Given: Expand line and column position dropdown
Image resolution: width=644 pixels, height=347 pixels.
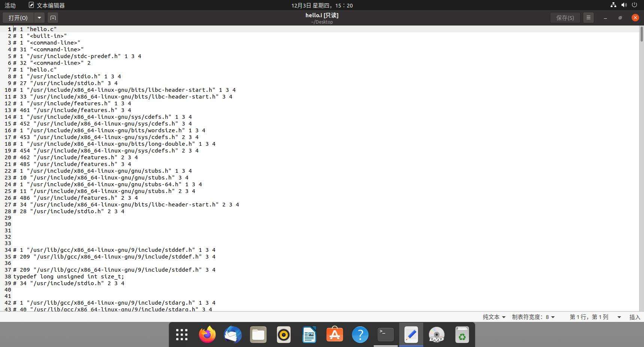Looking at the screenshot, I should pyautogui.click(x=619, y=317).
